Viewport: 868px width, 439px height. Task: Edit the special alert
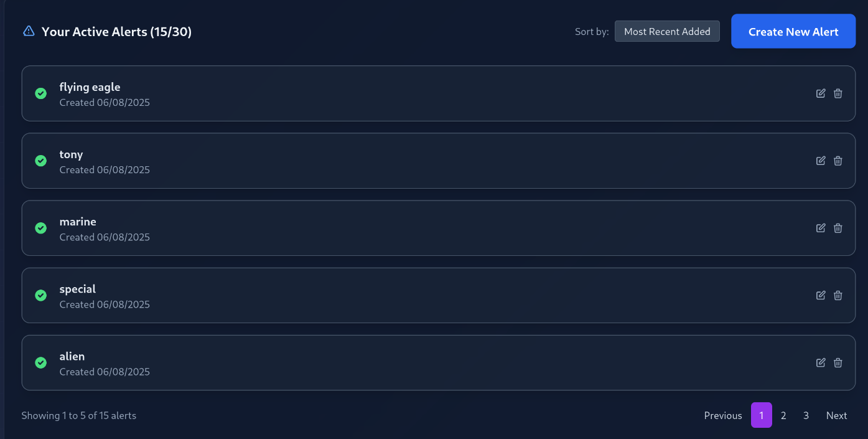[x=821, y=295]
